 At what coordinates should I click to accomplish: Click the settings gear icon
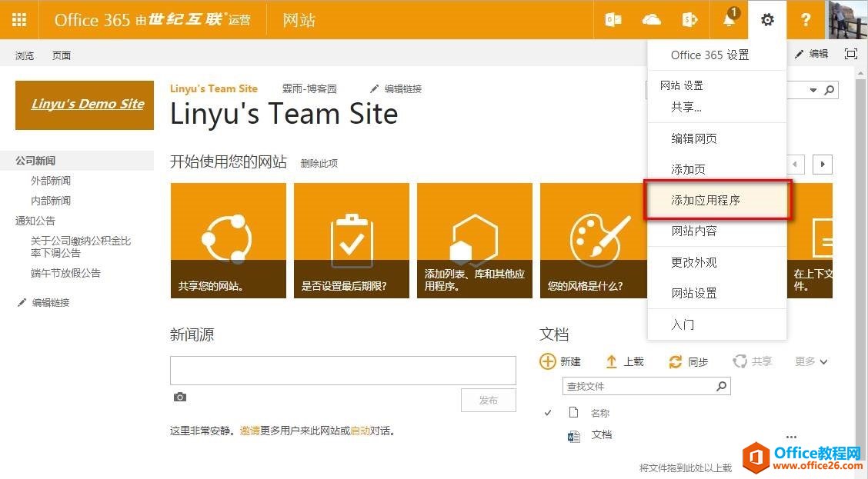pos(767,20)
